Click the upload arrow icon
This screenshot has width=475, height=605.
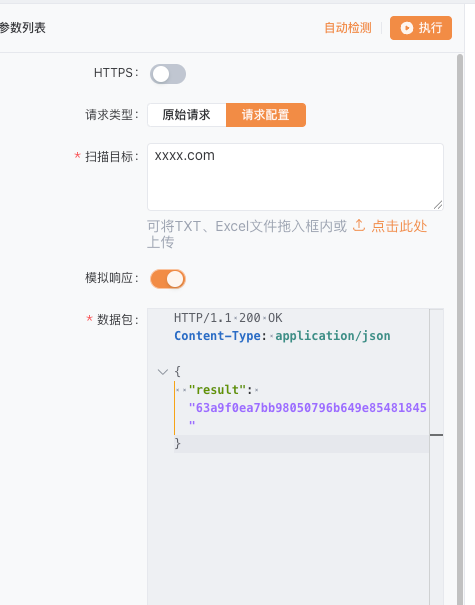pyautogui.click(x=359, y=226)
